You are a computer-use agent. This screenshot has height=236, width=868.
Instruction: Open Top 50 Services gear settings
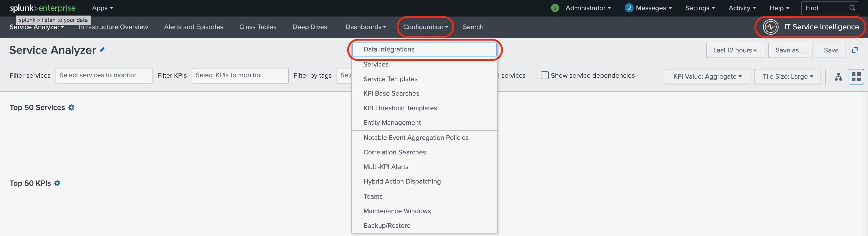pos(72,107)
